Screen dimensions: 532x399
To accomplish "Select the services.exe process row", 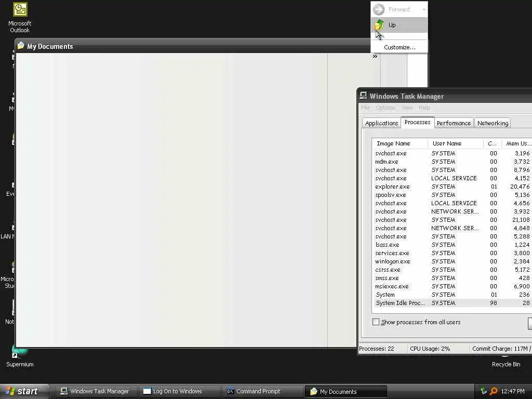I will tap(453, 253).
